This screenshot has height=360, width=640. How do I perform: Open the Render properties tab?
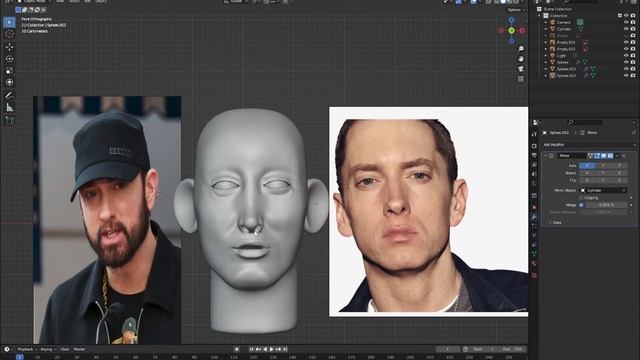click(x=534, y=146)
